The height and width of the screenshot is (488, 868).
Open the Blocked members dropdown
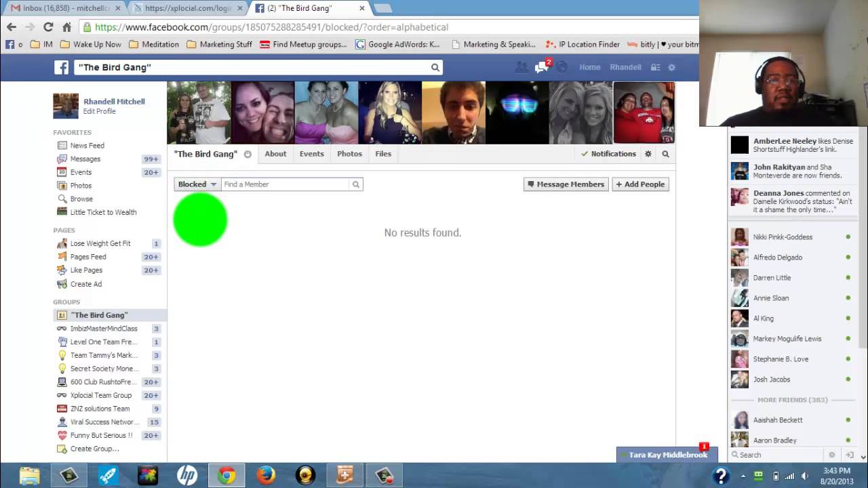[x=197, y=184]
